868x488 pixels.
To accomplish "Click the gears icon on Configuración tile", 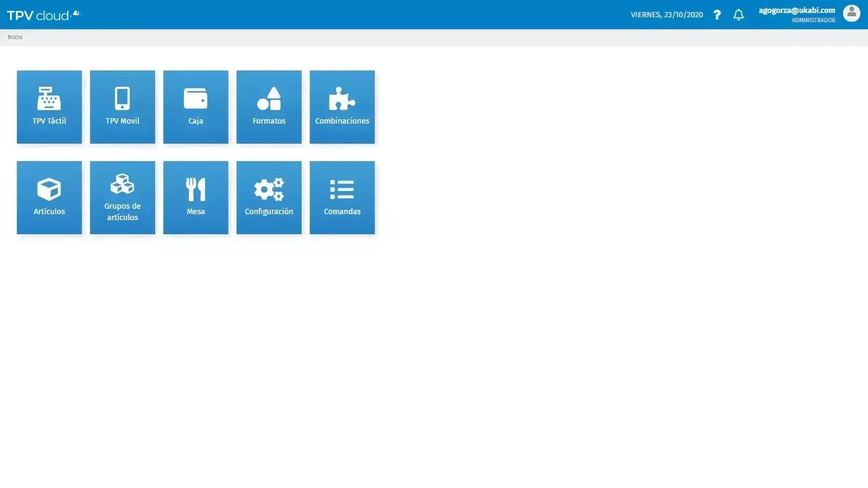I will point(269,188).
